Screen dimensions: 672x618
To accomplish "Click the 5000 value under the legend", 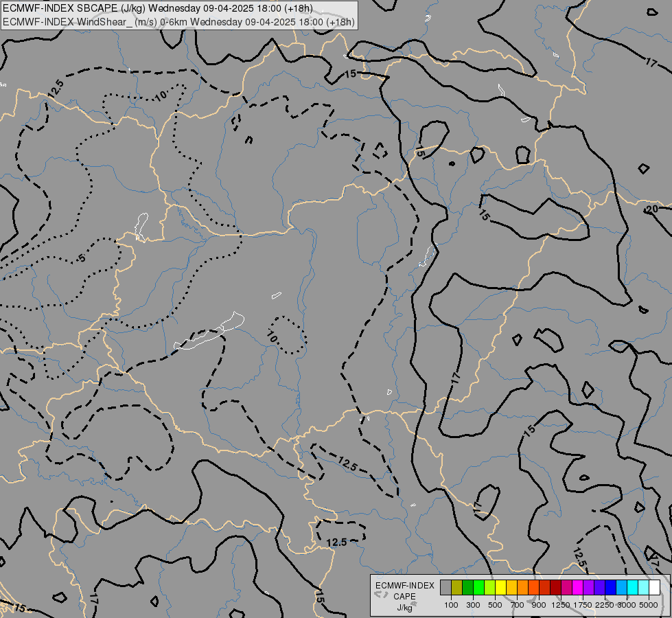I will [x=649, y=605].
